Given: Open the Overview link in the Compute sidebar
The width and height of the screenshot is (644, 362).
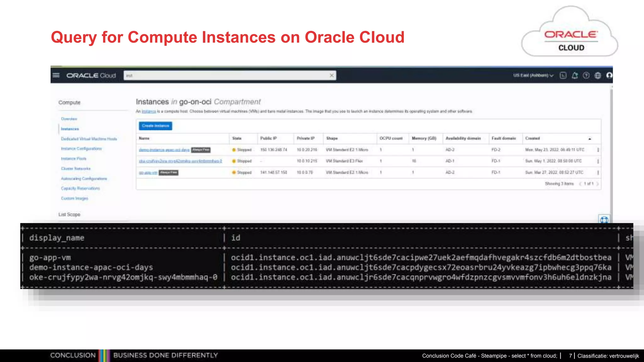Looking at the screenshot, I should 69,119.
